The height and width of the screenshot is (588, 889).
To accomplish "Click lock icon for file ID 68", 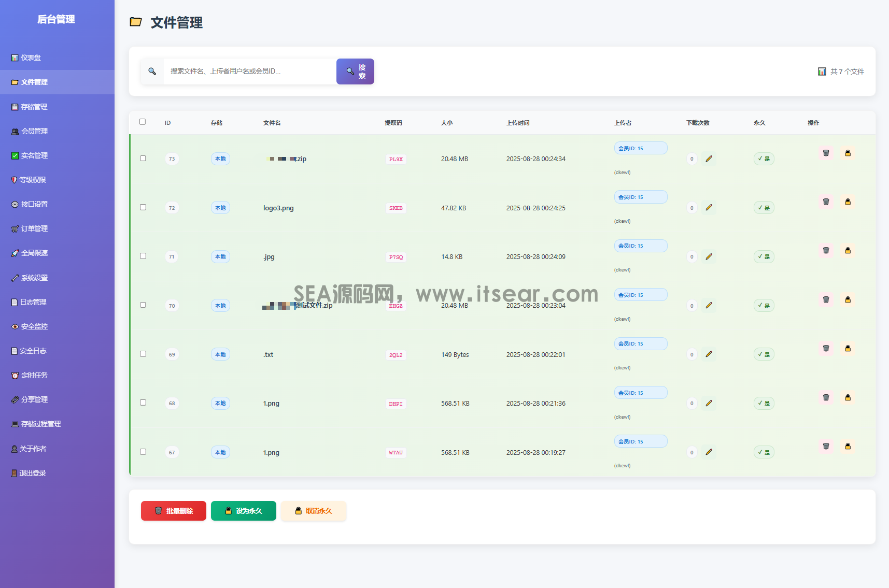I will (x=848, y=398).
